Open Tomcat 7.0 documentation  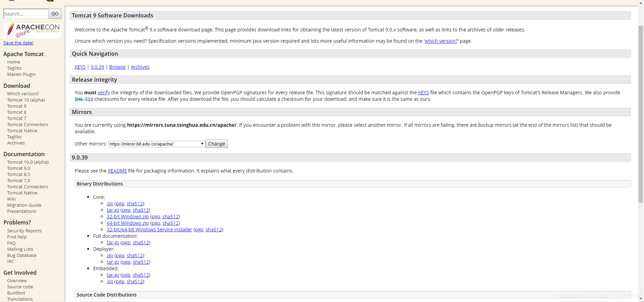pos(19,181)
